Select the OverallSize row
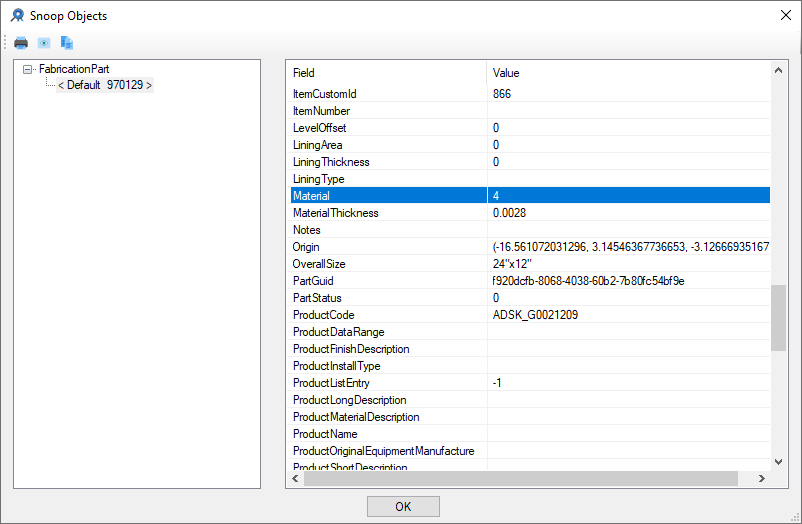The width and height of the screenshot is (802, 524). pyautogui.click(x=387, y=264)
